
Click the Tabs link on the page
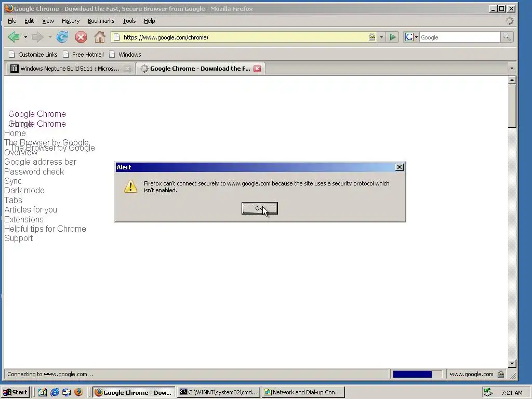[13, 200]
